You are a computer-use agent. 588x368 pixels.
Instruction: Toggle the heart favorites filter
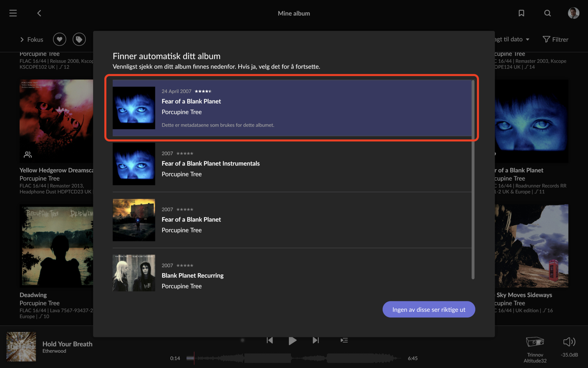pyautogui.click(x=60, y=40)
